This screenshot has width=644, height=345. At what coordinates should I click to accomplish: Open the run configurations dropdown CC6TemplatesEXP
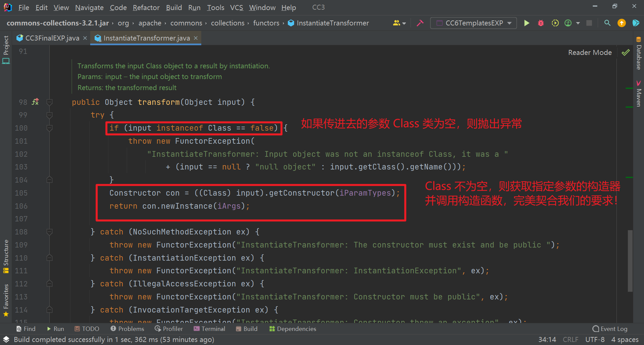473,23
